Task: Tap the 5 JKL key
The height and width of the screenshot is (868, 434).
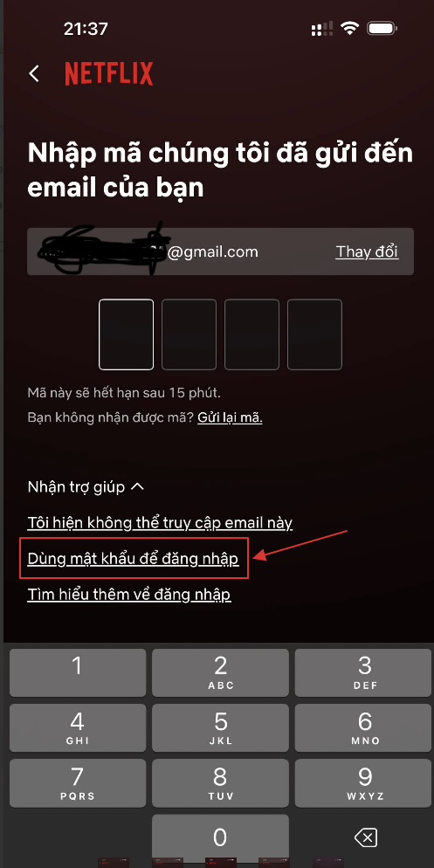Action: coord(220,728)
